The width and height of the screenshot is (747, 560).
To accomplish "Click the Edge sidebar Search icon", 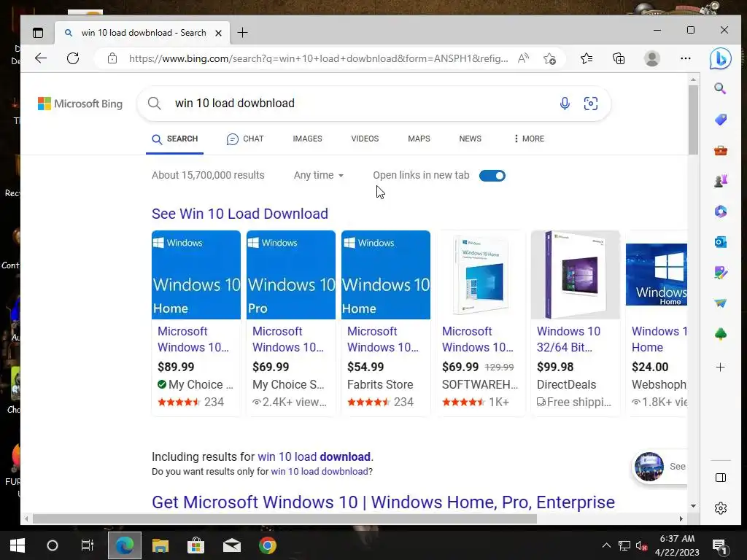I will pos(720,88).
